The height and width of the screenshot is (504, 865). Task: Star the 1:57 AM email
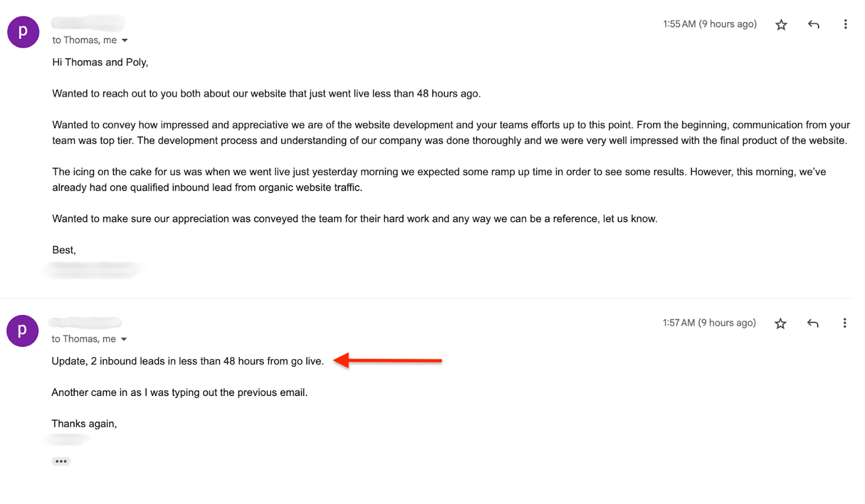click(x=780, y=324)
